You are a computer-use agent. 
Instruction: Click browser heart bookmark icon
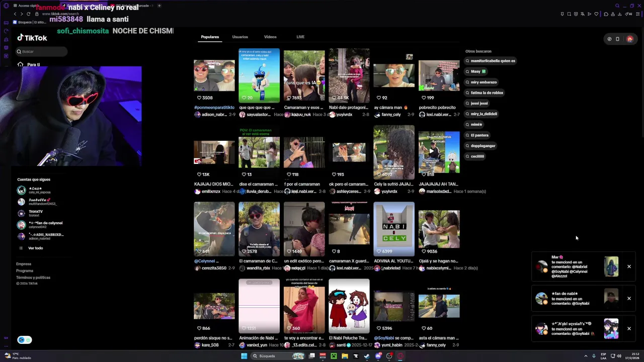[x=596, y=14]
